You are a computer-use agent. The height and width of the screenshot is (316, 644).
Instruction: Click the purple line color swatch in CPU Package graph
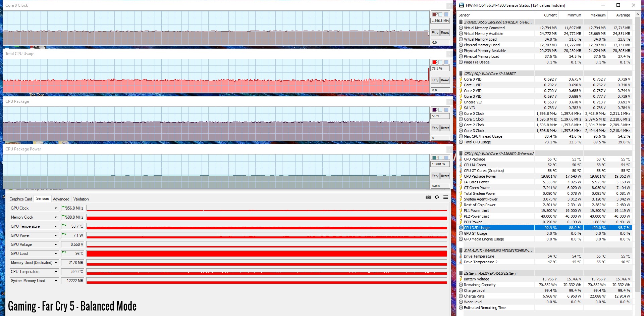point(434,110)
